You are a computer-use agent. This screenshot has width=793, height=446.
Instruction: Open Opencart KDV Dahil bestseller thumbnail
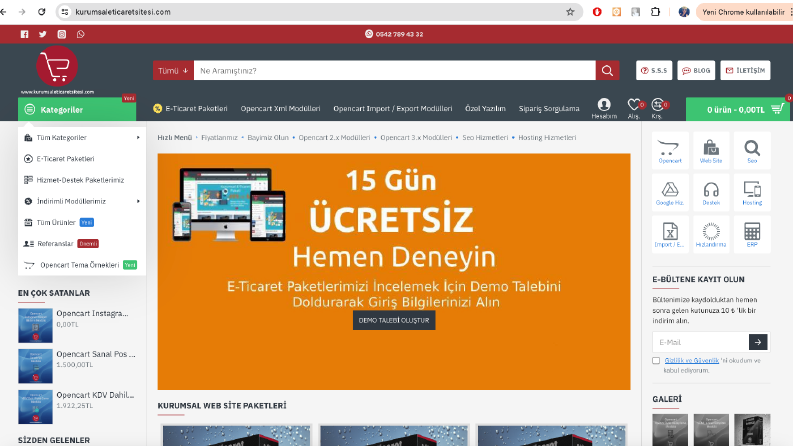[35, 407]
